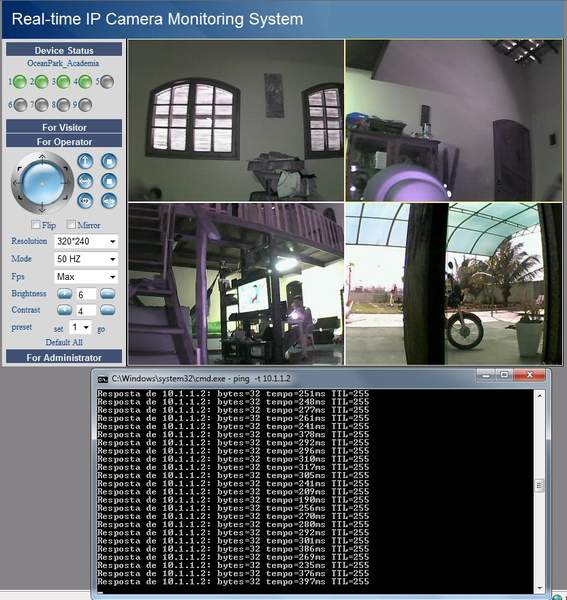Viewport: 567px width, 600px height.
Task: Click the preset go link
Action: point(101,329)
